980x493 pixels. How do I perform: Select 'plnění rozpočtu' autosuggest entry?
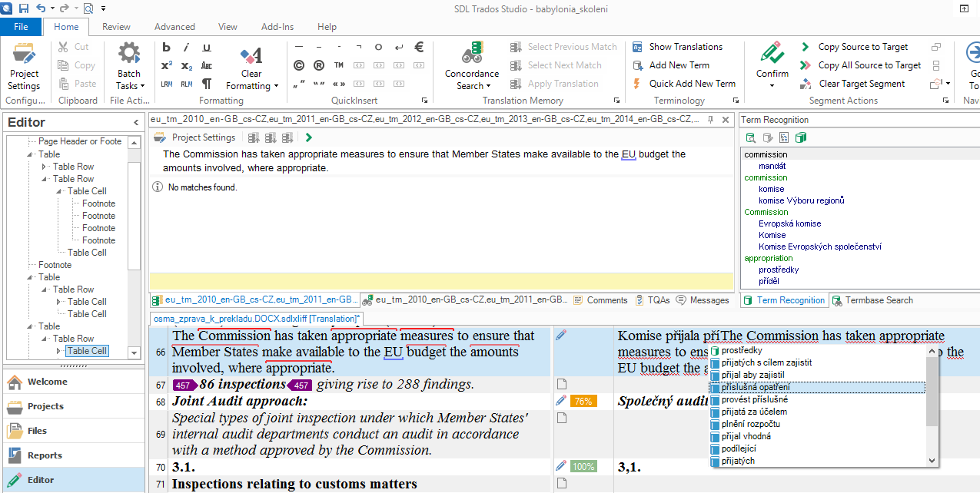(x=818, y=424)
